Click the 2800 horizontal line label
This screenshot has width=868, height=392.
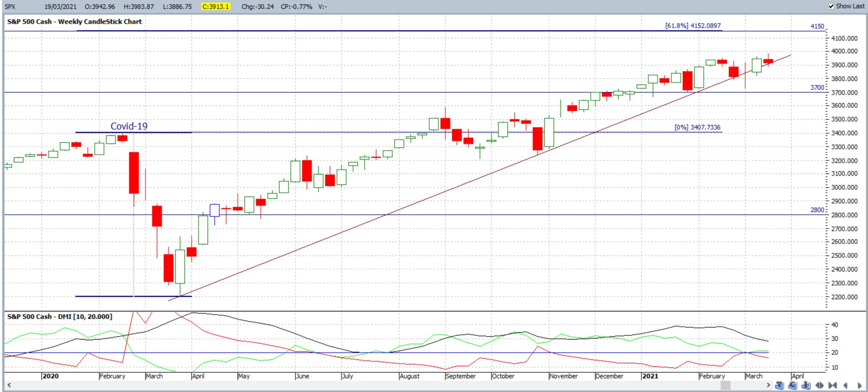click(817, 210)
